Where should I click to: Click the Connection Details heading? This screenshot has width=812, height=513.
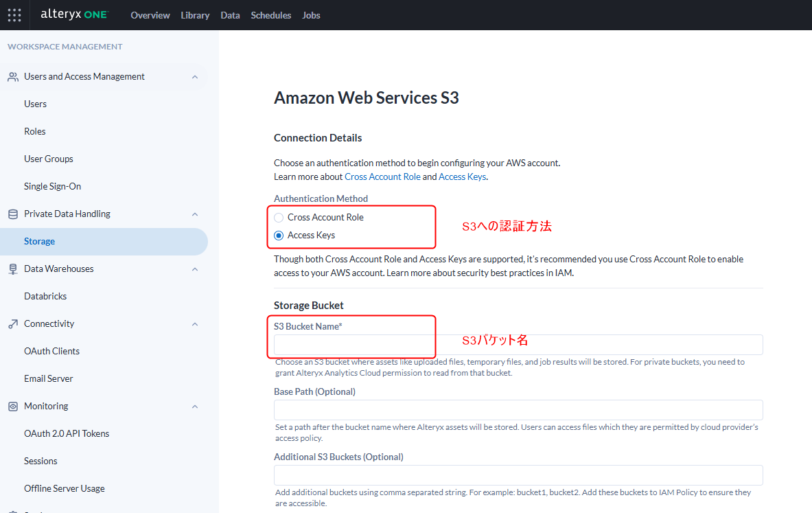[x=318, y=138]
